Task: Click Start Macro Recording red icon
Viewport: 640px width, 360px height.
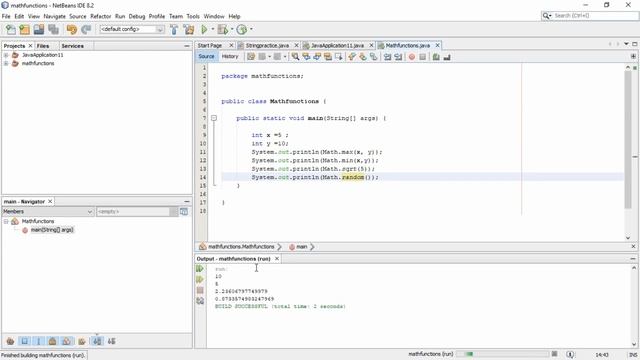Action: click(411, 57)
